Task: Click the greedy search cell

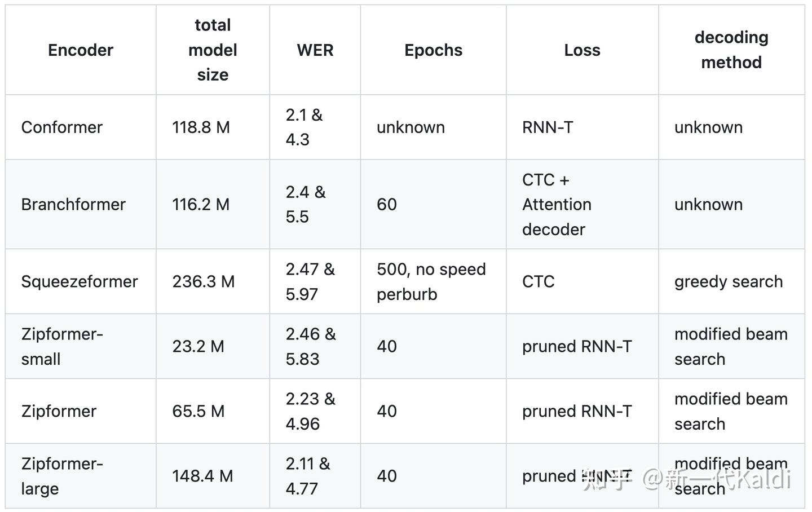Action: tap(729, 281)
